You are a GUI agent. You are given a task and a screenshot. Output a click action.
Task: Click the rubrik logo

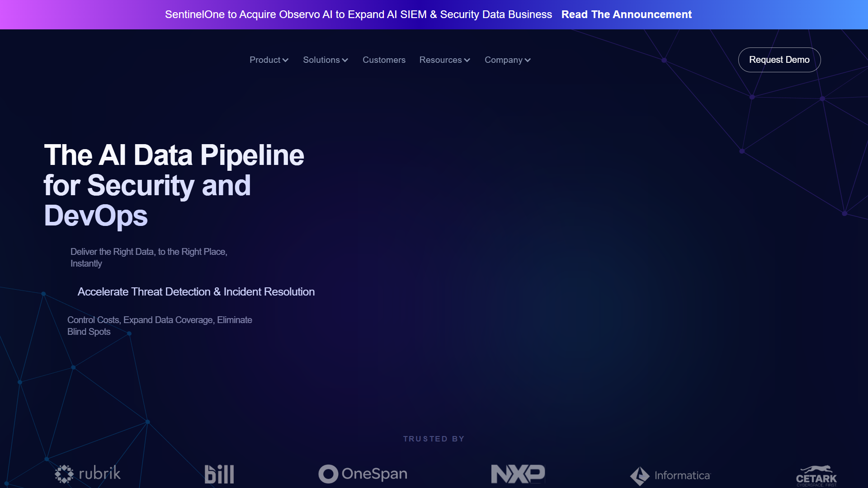tap(88, 474)
